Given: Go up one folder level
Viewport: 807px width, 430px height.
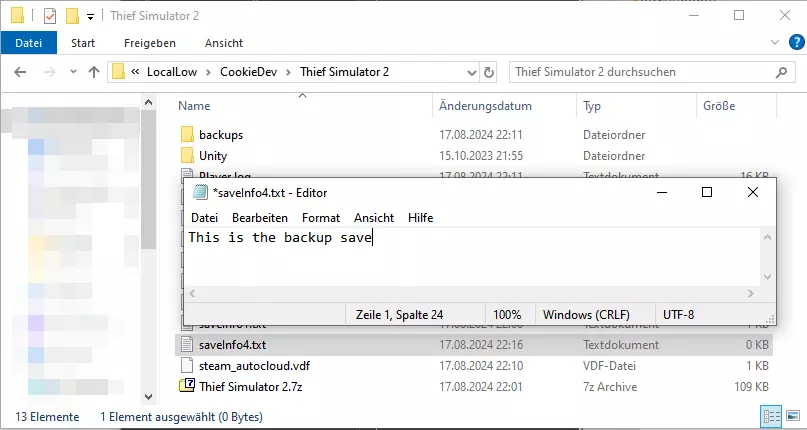Looking at the screenshot, I should 94,72.
